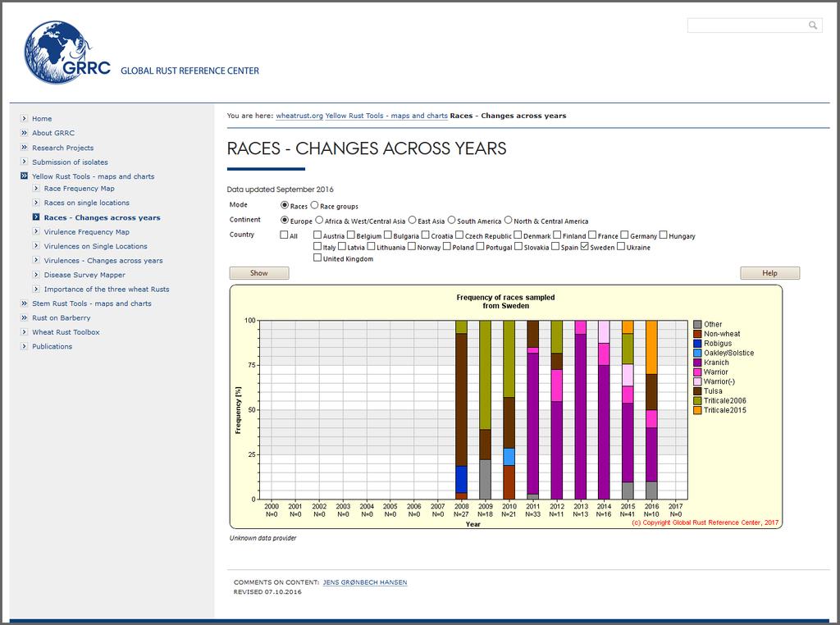This screenshot has width=840, height=625.
Task: Expand Stem Rust Tools arrow icon
Action: [x=24, y=303]
